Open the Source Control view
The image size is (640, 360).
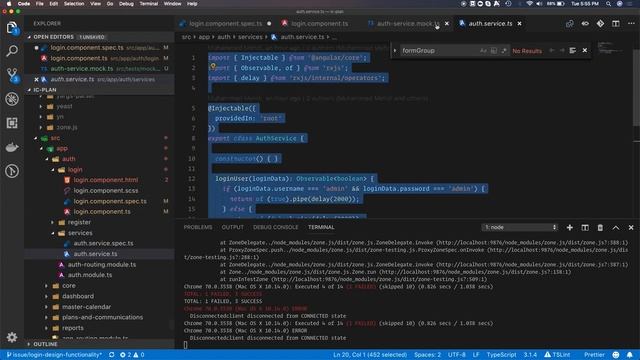tap(12, 75)
